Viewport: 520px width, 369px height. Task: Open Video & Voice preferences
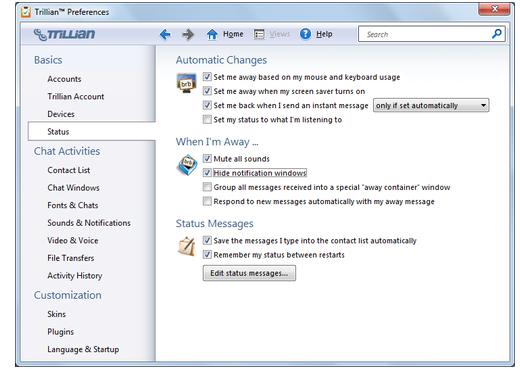point(73,240)
